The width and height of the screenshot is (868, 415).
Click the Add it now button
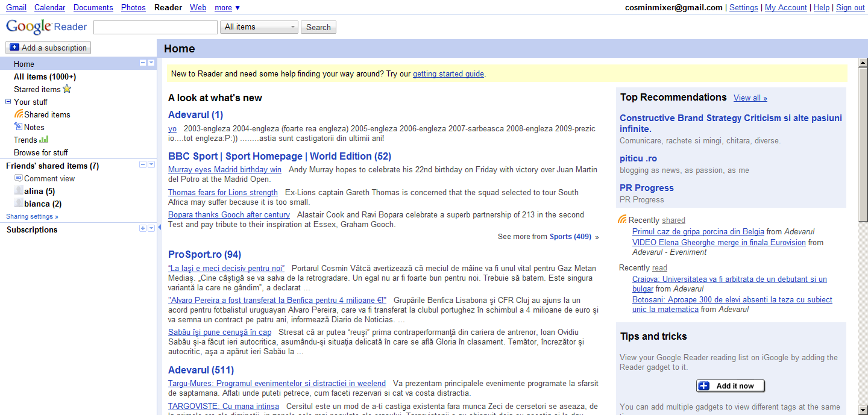click(731, 386)
